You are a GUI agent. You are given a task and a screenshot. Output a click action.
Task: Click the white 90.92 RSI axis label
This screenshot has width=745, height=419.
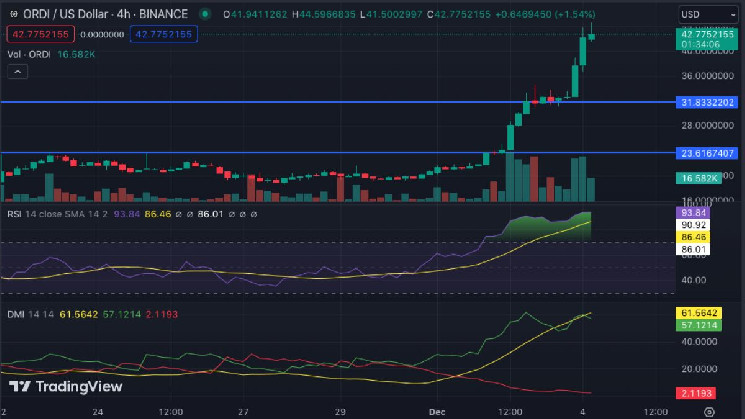pos(693,225)
